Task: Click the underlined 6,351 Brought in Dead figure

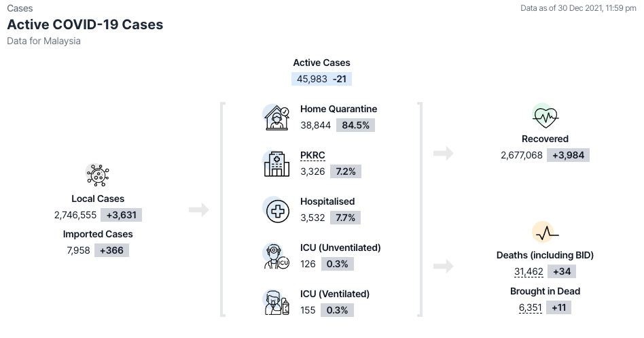Action: (x=530, y=307)
